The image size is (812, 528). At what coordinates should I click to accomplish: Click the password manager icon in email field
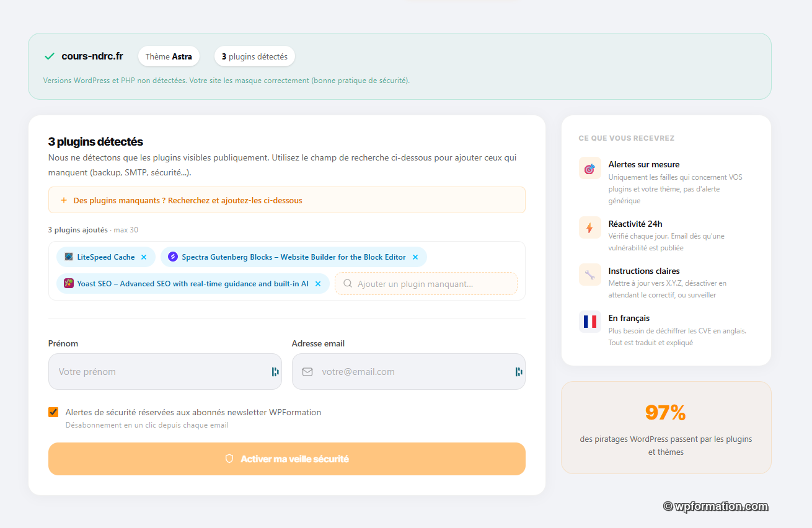pyautogui.click(x=519, y=372)
